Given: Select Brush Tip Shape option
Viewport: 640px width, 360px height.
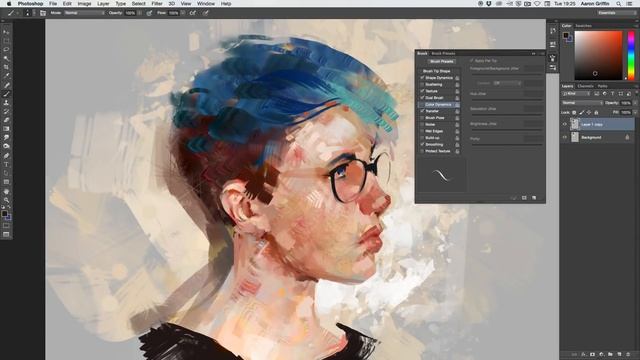Looking at the screenshot, I should 436,71.
